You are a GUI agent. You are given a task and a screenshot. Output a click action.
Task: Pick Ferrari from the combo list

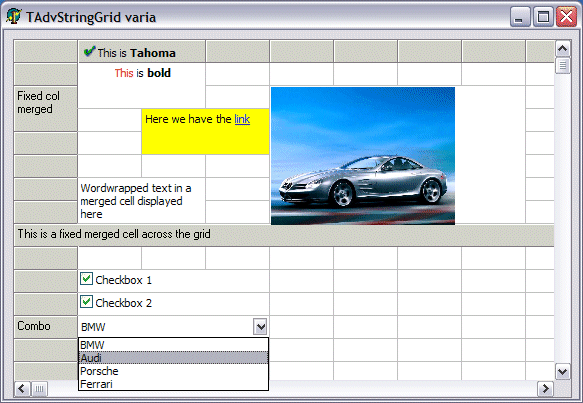(x=173, y=384)
